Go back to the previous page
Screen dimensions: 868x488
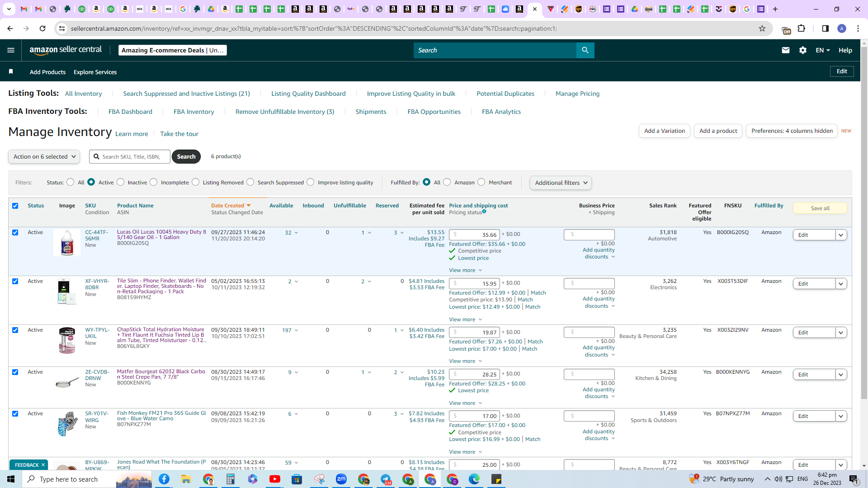(10, 28)
